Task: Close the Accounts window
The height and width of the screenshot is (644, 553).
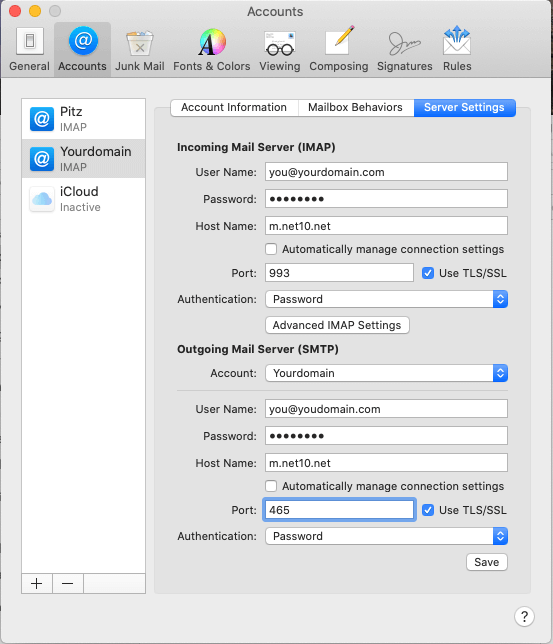Action: [15, 11]
